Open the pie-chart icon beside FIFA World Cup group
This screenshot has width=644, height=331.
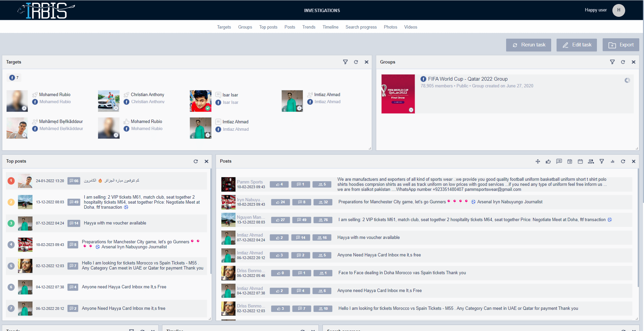coord(627,80)
